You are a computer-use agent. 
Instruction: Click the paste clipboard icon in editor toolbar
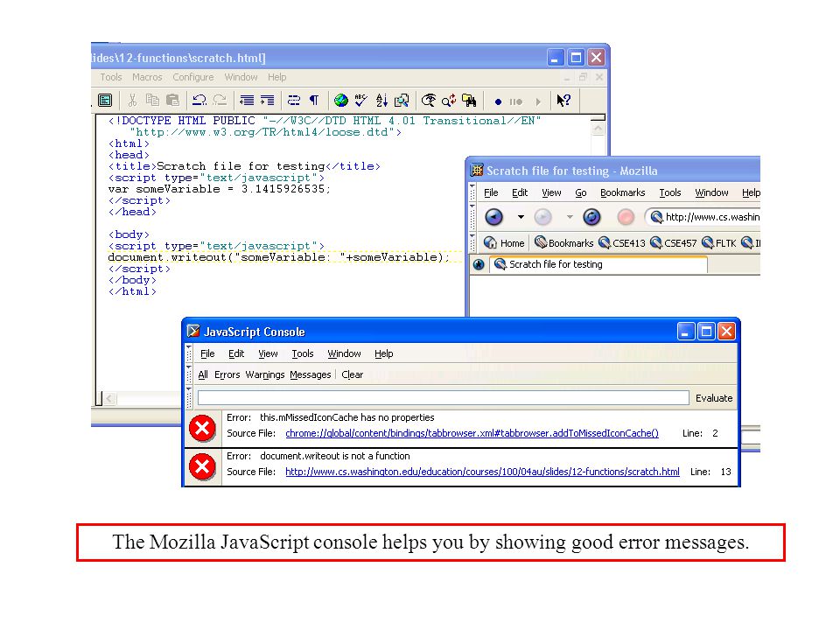pos(172,100)
